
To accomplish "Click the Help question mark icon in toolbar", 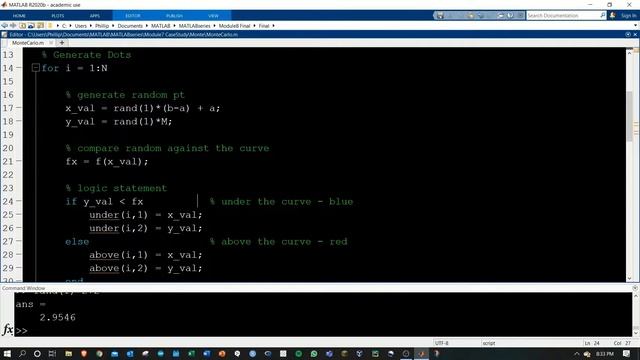I will (x=511, y=16).
